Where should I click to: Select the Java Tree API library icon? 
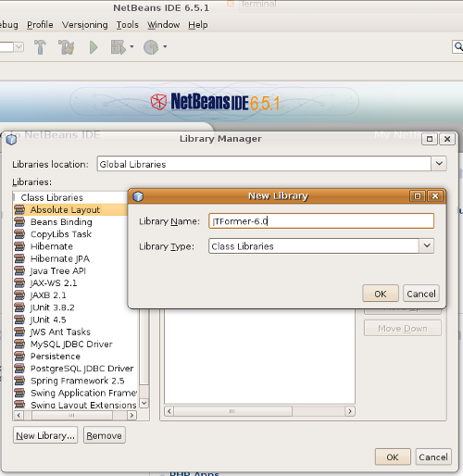19,270
